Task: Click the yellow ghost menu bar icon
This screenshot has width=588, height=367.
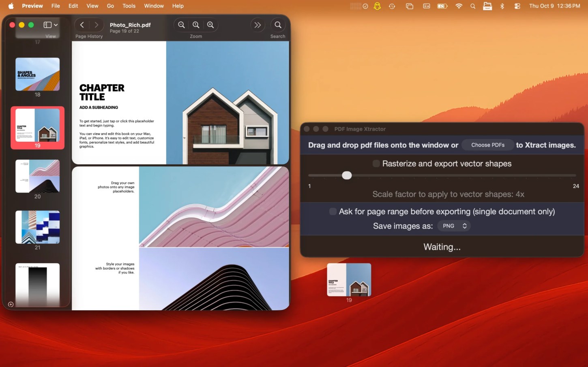Action: (x=378, y=6)
